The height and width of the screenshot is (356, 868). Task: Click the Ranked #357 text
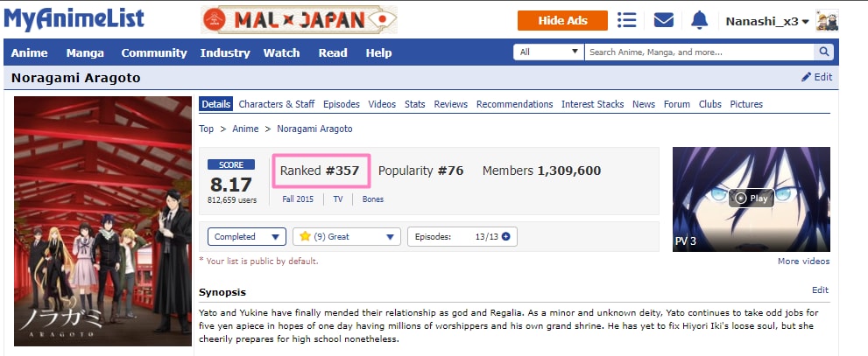pyautogui.click(x=320, y=171)
